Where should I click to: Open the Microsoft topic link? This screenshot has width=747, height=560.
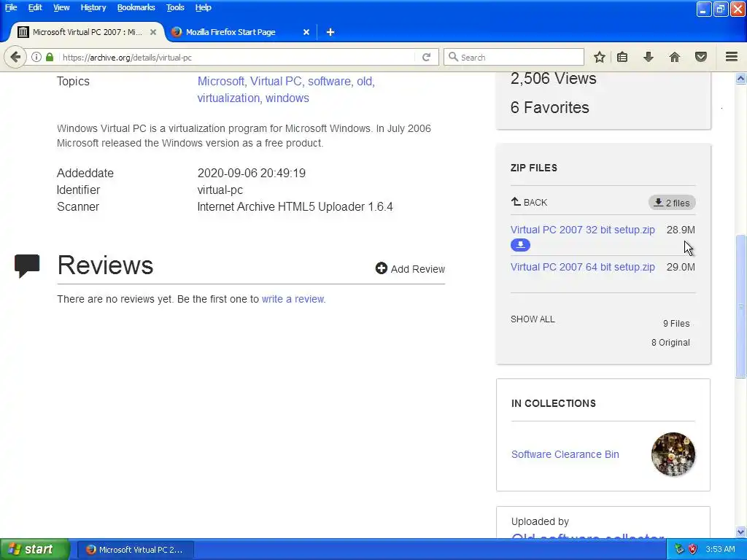(220, 82)
